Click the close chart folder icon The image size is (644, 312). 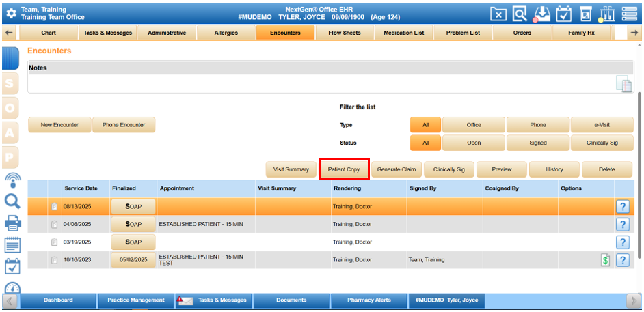click(x=499, y=13)
